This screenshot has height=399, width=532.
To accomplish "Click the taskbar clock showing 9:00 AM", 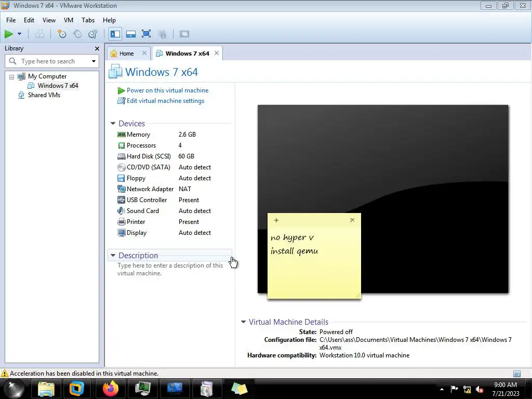I will click(x=506, y=389).
